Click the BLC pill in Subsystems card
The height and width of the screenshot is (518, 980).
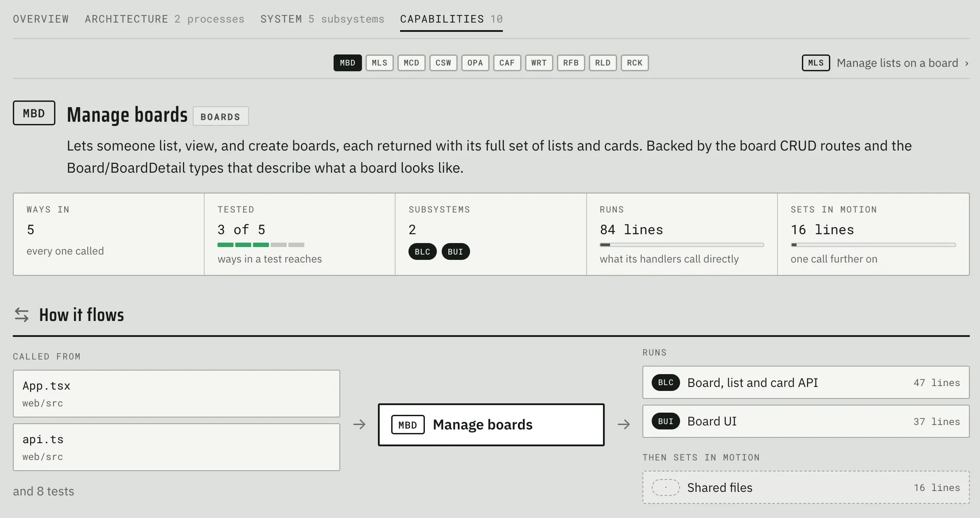422,251
